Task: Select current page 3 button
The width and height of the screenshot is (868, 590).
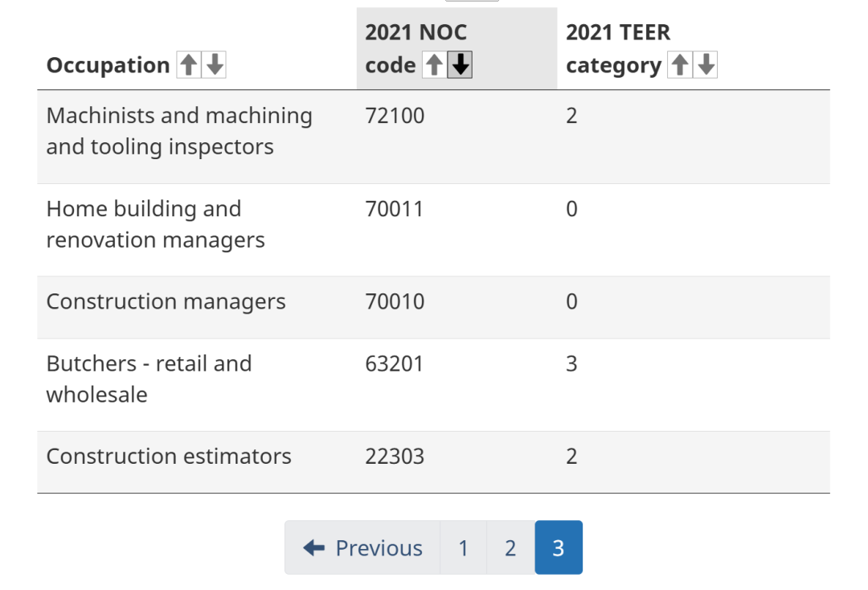Action: 559,547
